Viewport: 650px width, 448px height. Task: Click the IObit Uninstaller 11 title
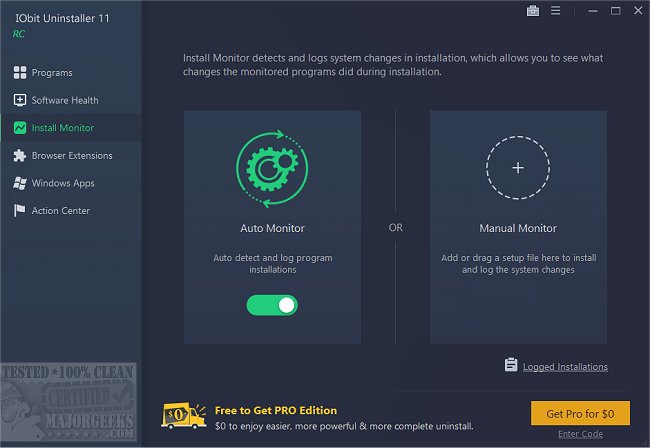63,18
